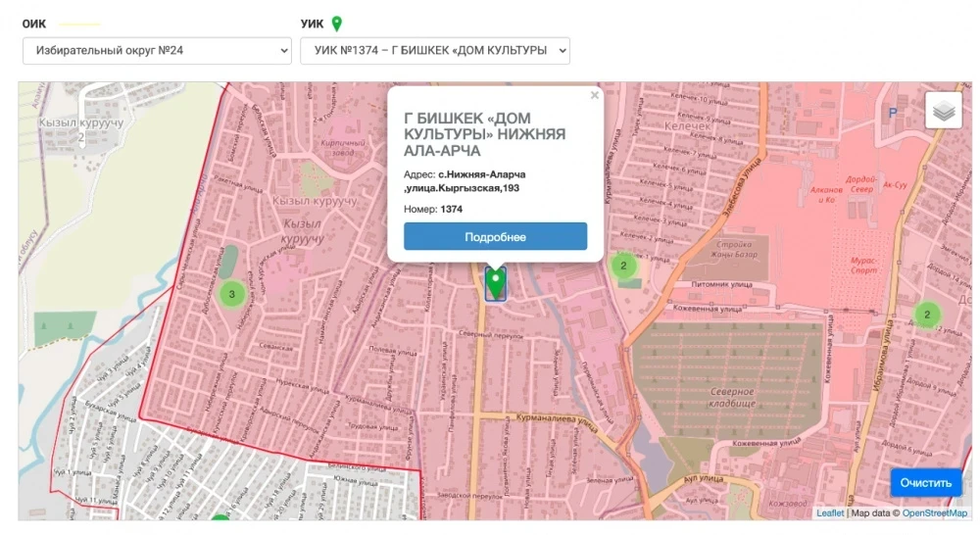Open the УИК №1374 polling station dropdown
This screenshot has width=980, height=535.
coord(434,50)
